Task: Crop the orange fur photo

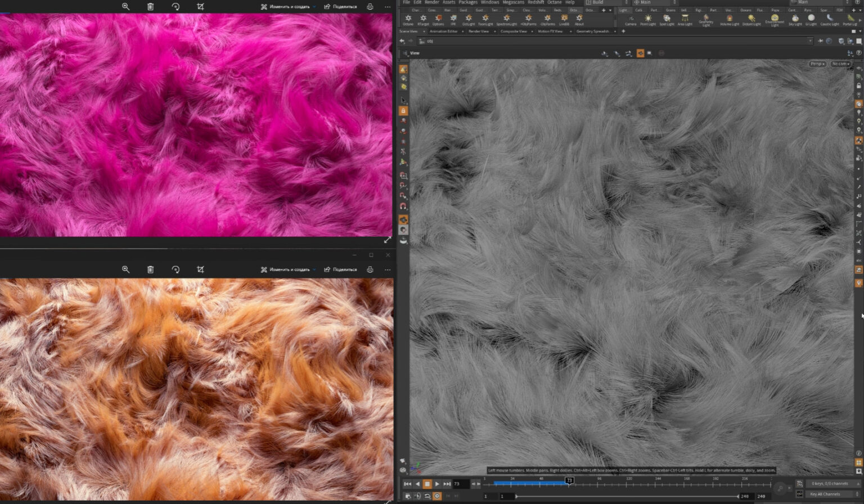Action: pyautogui.click(x=200, y=269)
